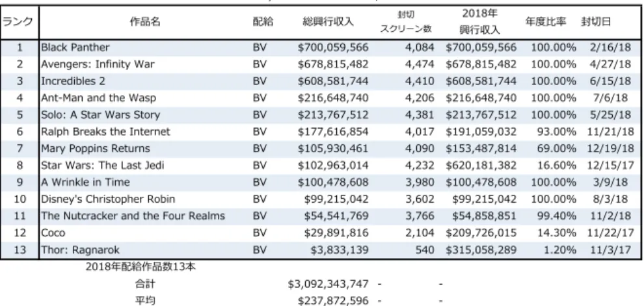This screenshot has width=644, height=306.
Task: Click total gross $3,833,139 for Thor
Action: tap(340, 250)
